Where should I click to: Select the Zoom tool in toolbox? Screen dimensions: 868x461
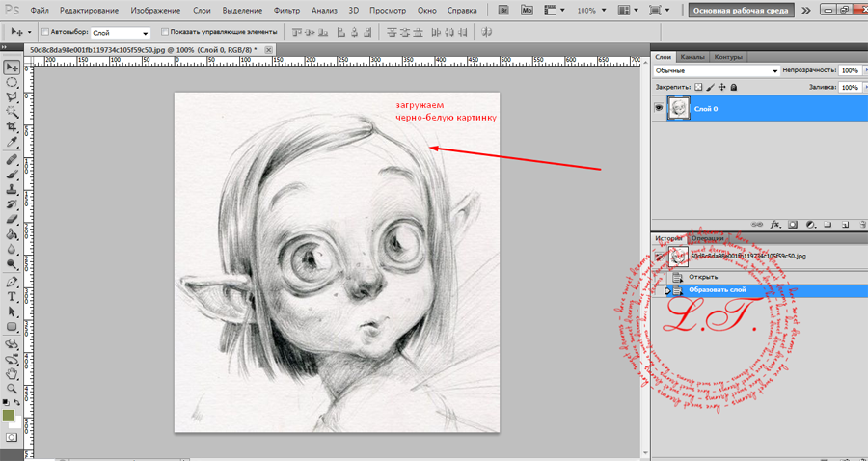(12, 389)
